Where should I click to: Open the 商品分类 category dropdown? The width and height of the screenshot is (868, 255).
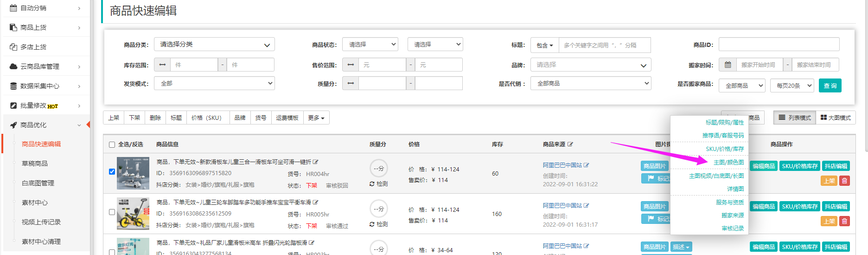point(214,45)
